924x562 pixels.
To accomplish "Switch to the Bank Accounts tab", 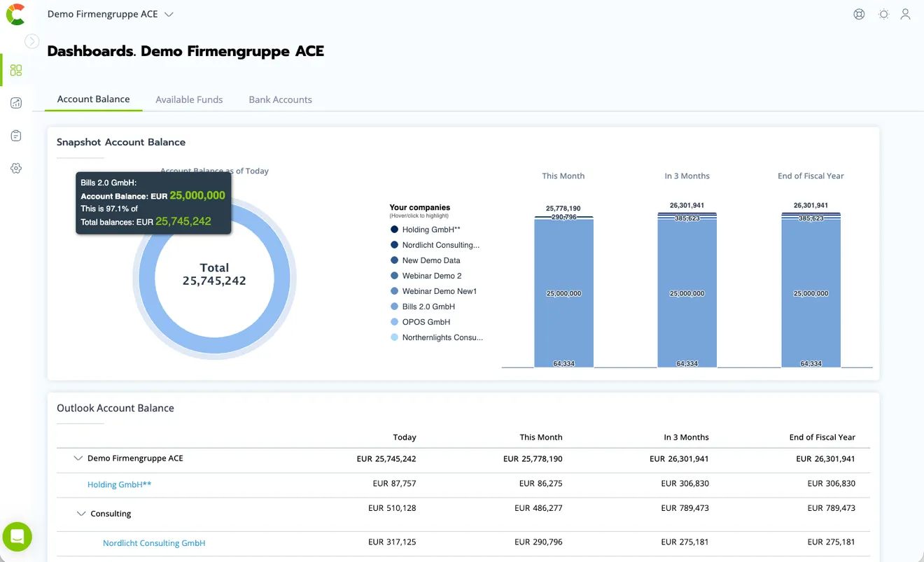I will 280,99.
